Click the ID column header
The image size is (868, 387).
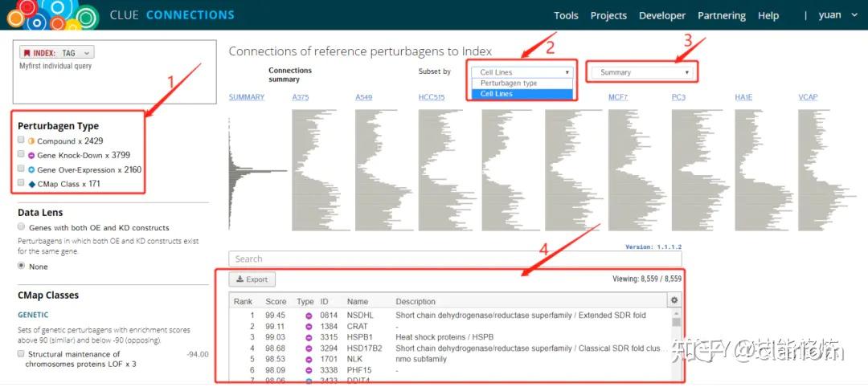[325, 302]
